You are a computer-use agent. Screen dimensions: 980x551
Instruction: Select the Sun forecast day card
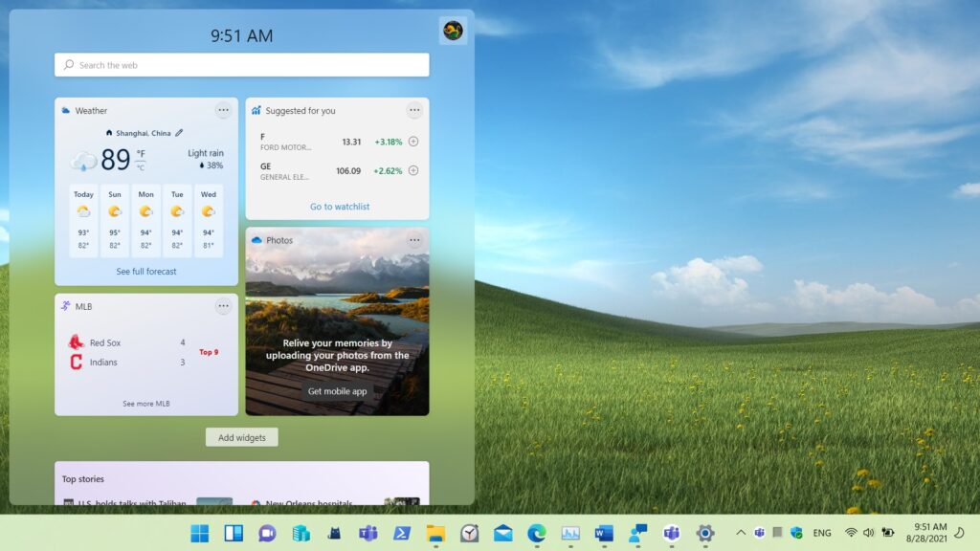coord(115,220)
